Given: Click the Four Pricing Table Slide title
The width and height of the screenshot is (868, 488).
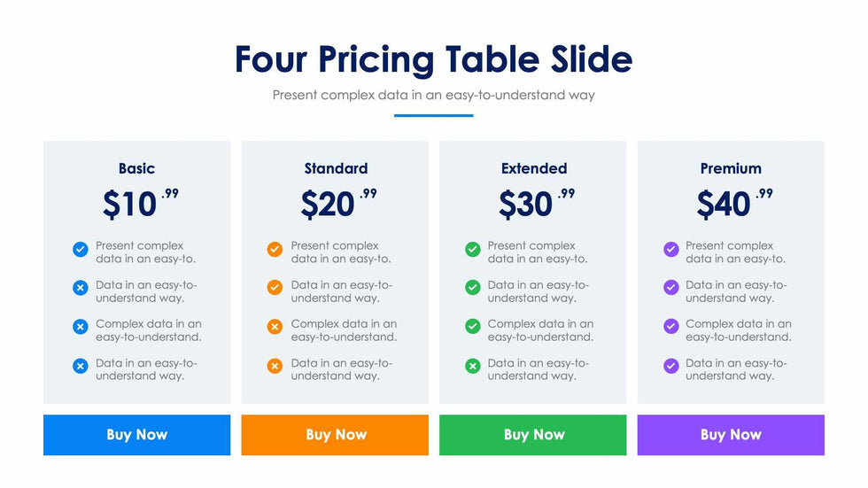Looking at the screenshot, I should (433, 59).
